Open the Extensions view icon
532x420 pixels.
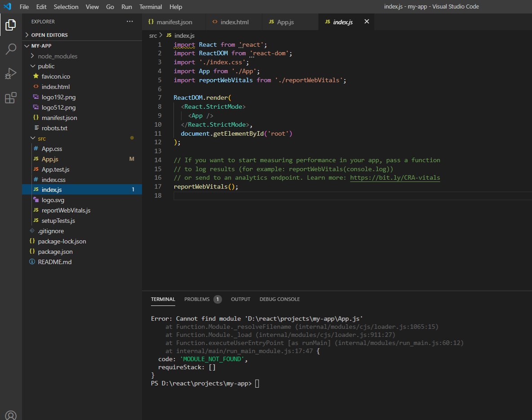11,97
